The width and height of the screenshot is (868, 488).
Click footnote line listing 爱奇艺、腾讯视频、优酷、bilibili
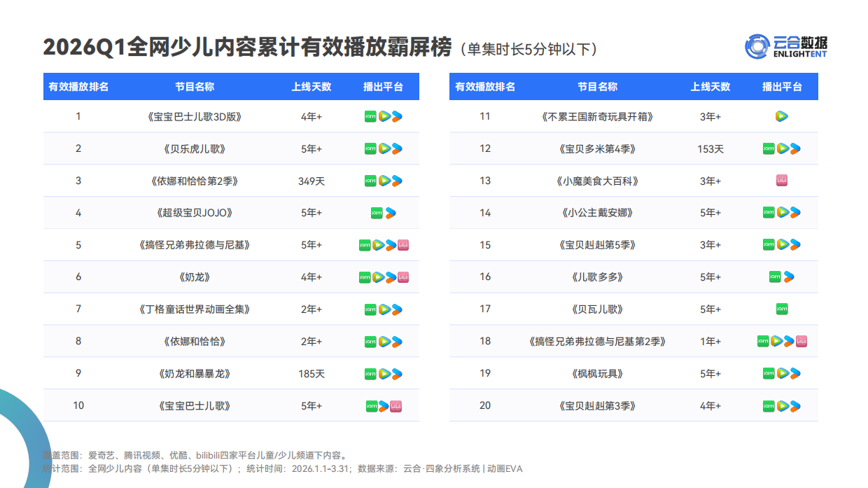(195, 455)
